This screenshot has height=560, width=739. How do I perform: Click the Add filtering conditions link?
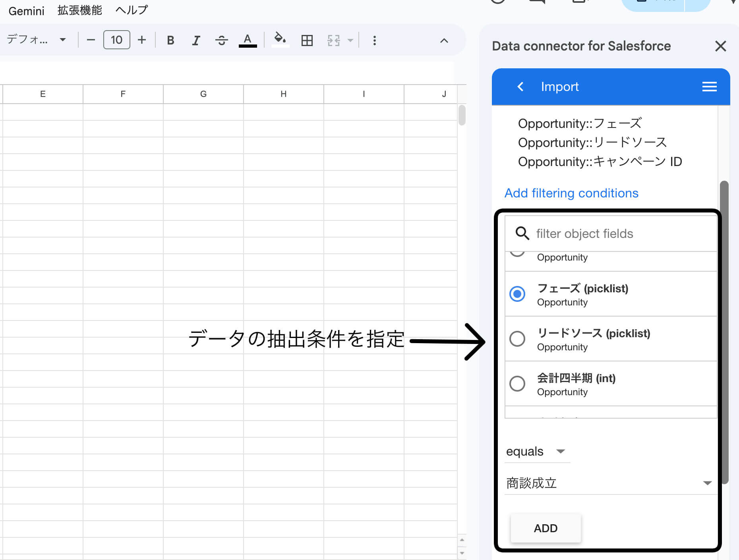coord(571,193)
